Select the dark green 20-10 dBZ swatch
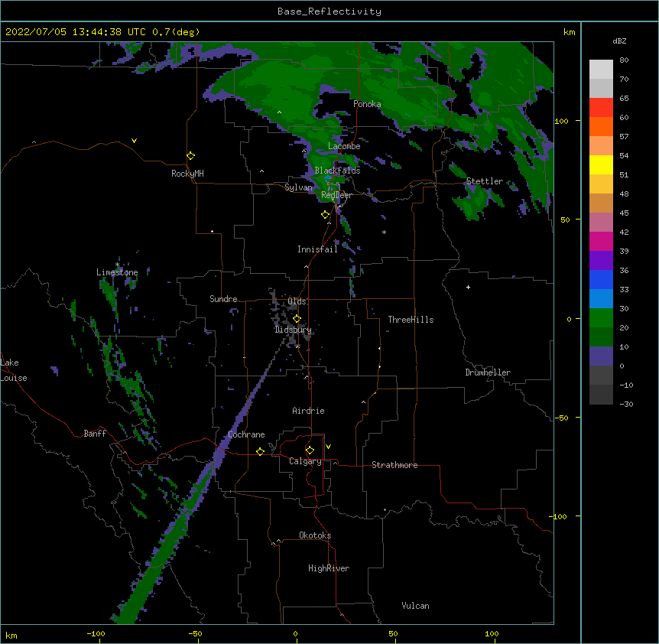This screenshot has width=659, height=644. point(601,337)
